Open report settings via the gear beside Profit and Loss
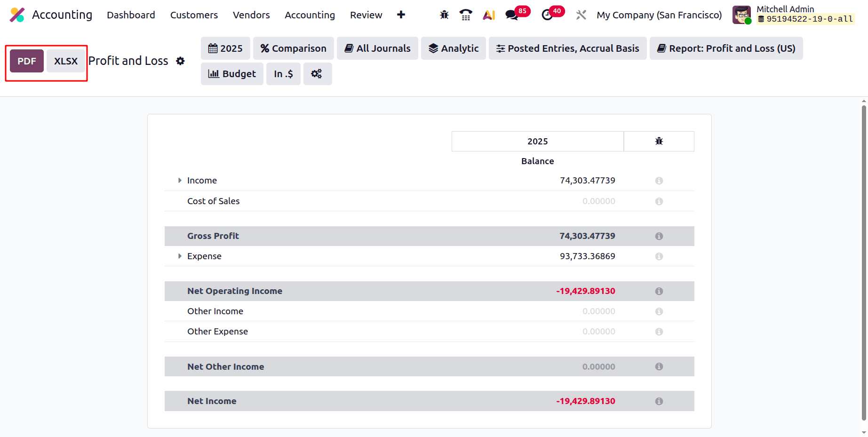868x437 pixels. [180, 61]
